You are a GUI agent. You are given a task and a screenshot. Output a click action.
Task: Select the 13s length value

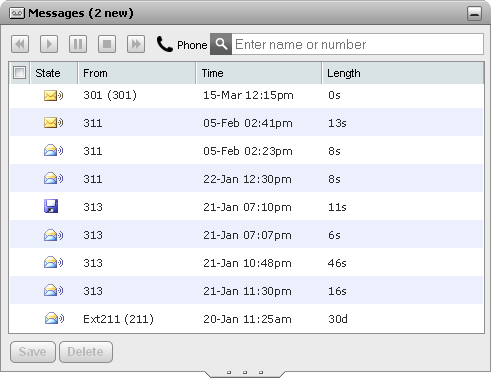(337, 123)
